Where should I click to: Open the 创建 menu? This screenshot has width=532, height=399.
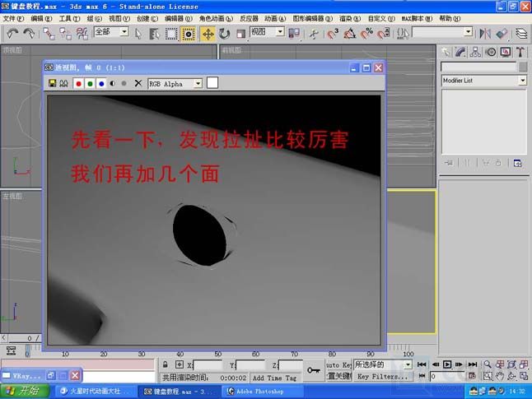click(x=147, y=19)
